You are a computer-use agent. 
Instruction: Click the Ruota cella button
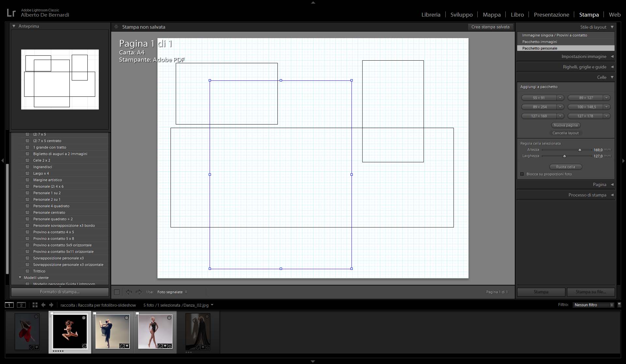click(x=565, y=167)
